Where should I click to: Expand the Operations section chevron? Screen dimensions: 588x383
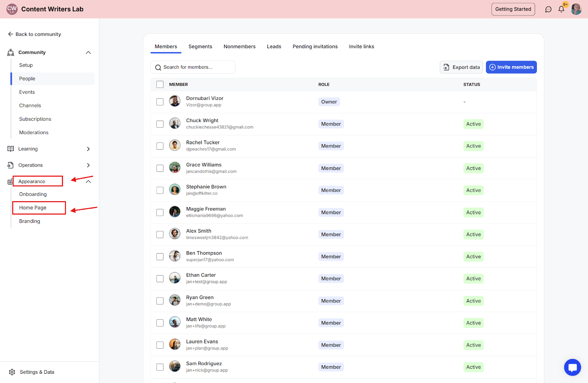88,165
